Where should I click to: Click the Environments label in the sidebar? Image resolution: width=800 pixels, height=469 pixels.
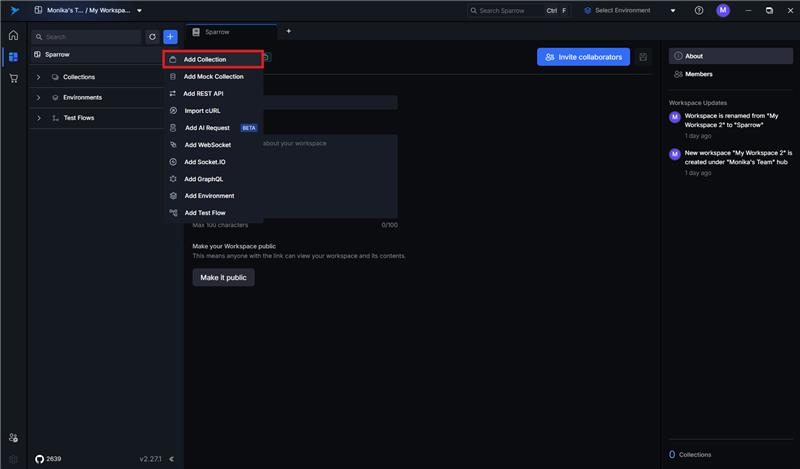pyautogui.click(x=83, y=97)
